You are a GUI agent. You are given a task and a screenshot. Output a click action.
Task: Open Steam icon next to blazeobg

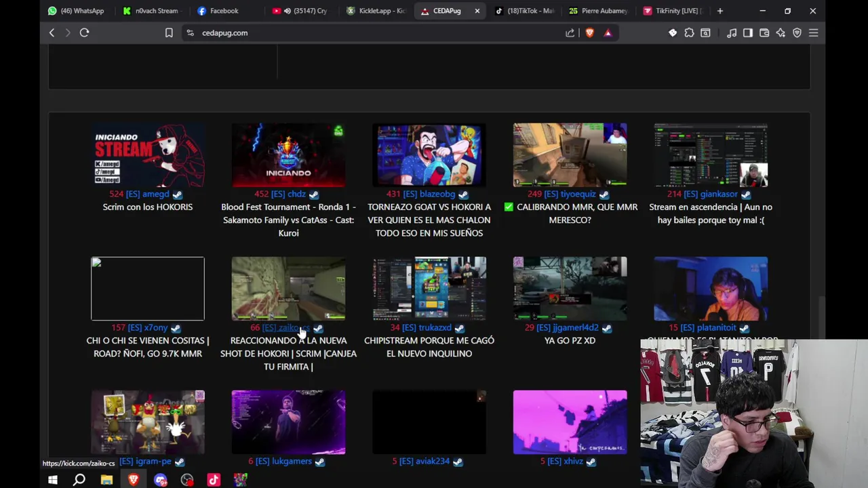pyautogui.click(x=462, y=195)
